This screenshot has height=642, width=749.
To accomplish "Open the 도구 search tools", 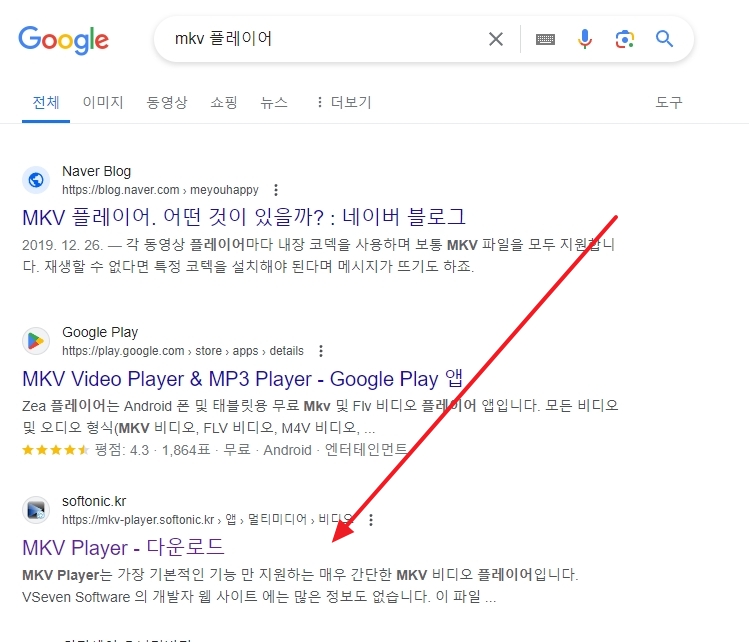I will coord(669,102).
